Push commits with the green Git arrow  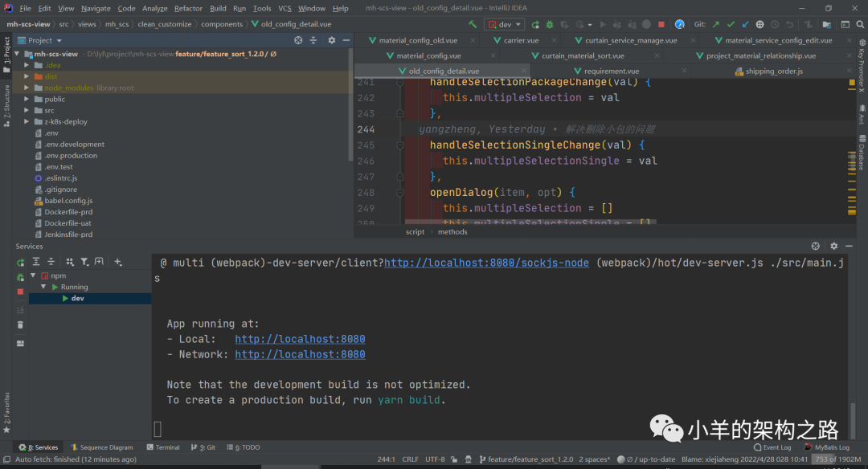(x=716, y=24)
